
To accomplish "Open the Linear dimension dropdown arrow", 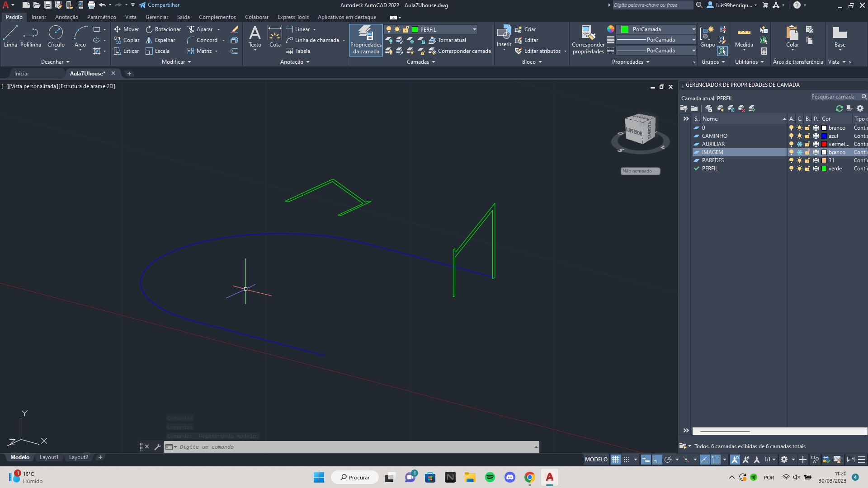I will click(315, 29).
